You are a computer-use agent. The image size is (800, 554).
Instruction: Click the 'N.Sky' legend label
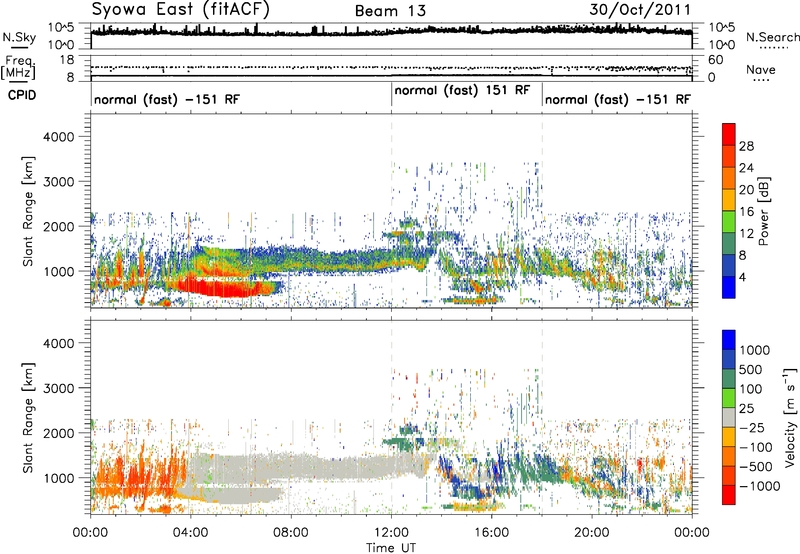19,37
